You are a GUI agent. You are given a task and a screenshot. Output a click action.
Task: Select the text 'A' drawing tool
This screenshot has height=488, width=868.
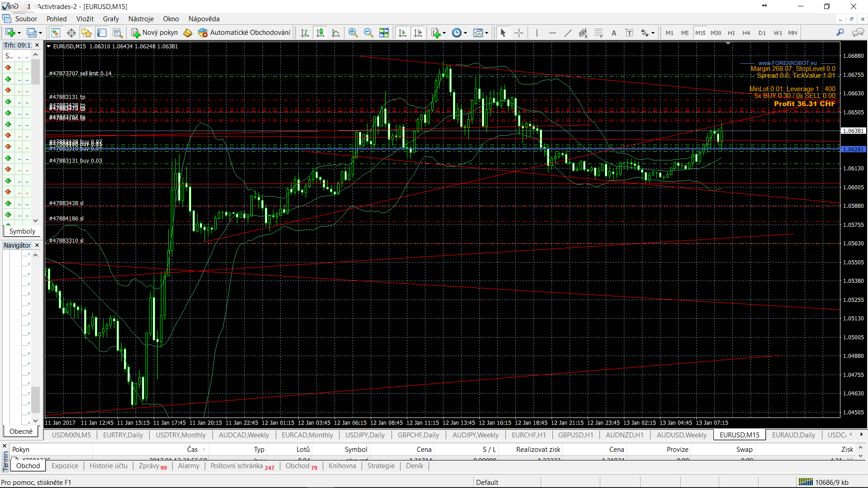[x=614, y=33]
